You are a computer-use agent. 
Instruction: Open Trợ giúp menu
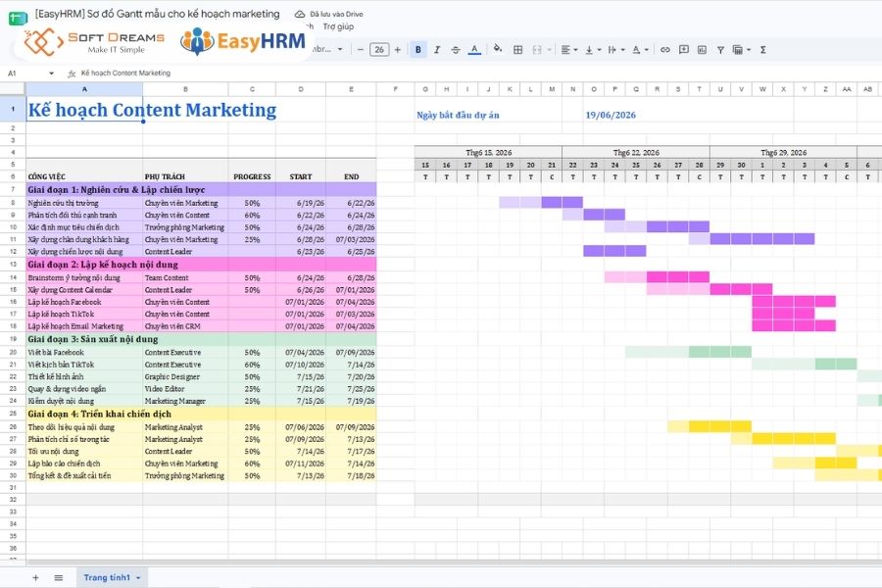(338, 26)
